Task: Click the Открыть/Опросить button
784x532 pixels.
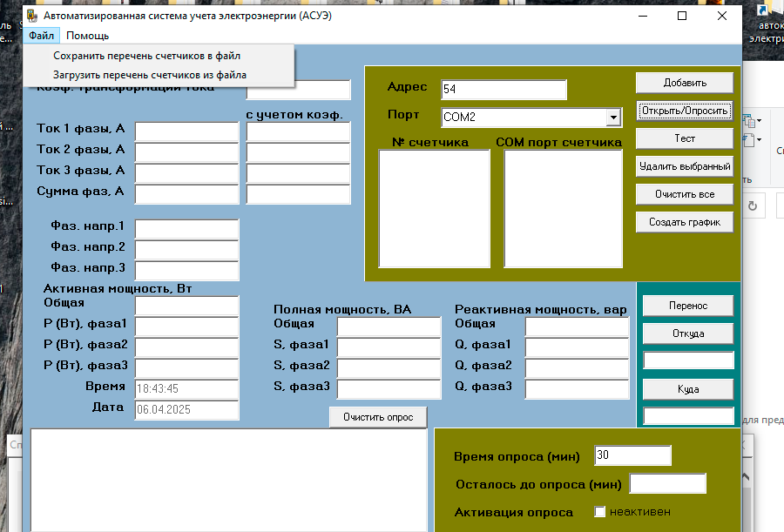Action: point(685,111)
